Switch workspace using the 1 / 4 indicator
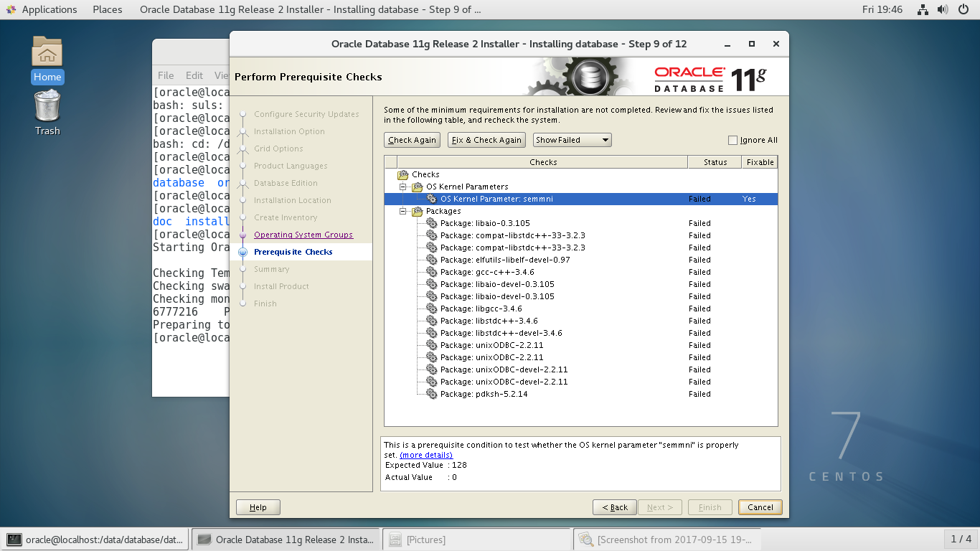This screenshot has width=980, height=551. click(961, 539)
